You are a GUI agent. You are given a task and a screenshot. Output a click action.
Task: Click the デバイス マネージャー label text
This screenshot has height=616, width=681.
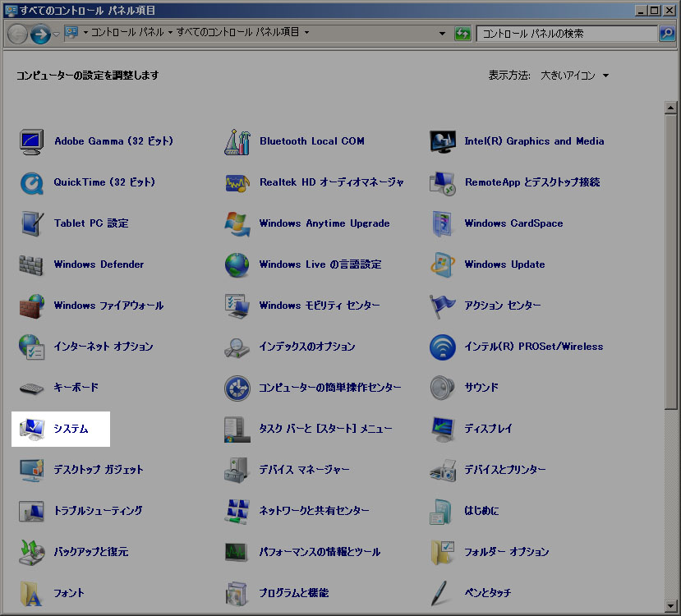[304, 470]
